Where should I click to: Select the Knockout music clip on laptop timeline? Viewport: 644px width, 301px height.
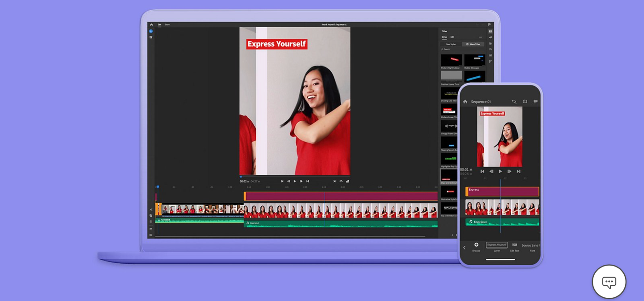pyautogui.click(x=340, y=224)
